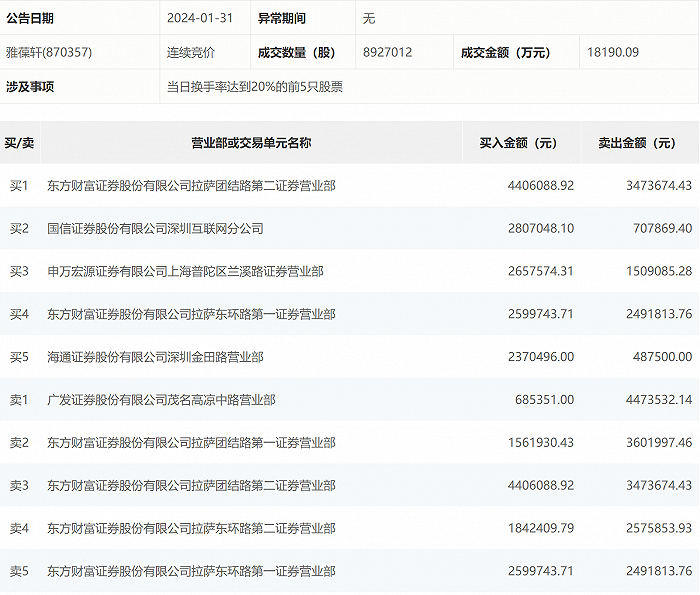Click the 公告日期 label cell
The width and height of the screenshot is (700, 595).
[30, 18]
